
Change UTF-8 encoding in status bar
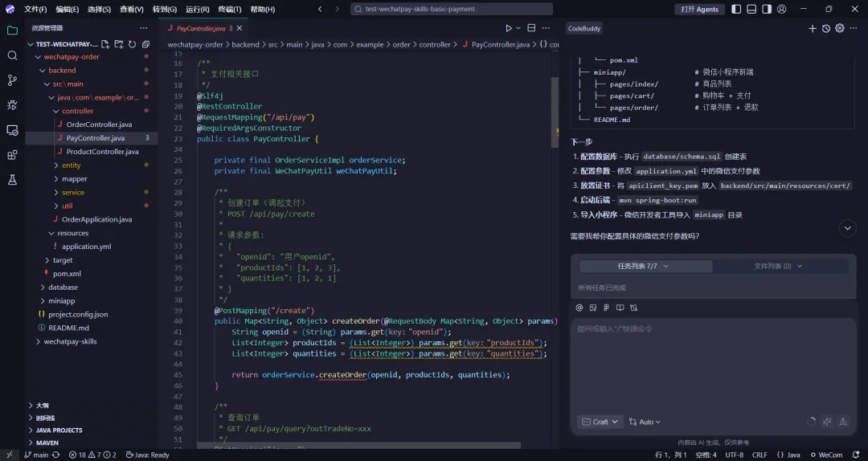[734, 455]
